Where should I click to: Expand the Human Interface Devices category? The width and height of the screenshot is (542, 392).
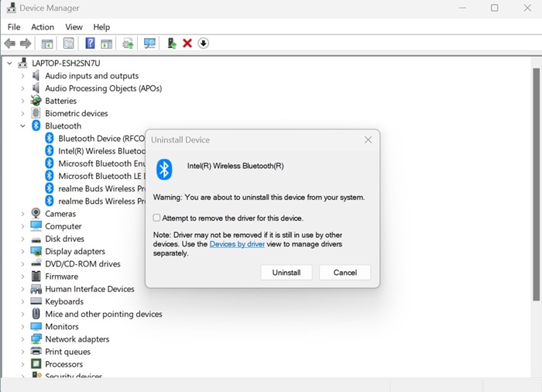(22, 289)
